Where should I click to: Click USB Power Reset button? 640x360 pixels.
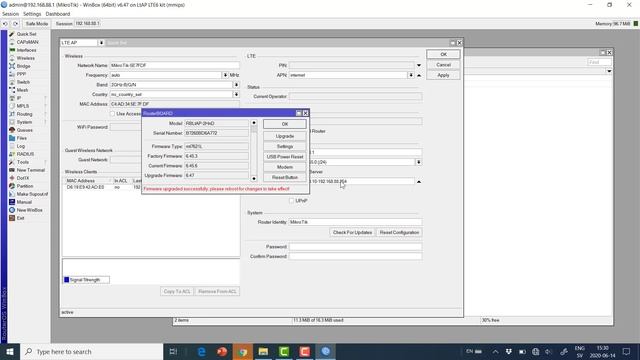[x=284, y=157]
